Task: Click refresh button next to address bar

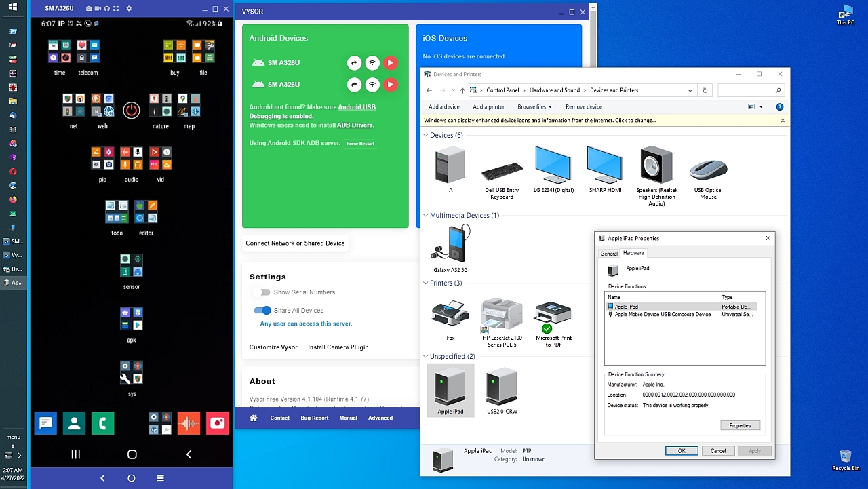Action: (705, 90)
